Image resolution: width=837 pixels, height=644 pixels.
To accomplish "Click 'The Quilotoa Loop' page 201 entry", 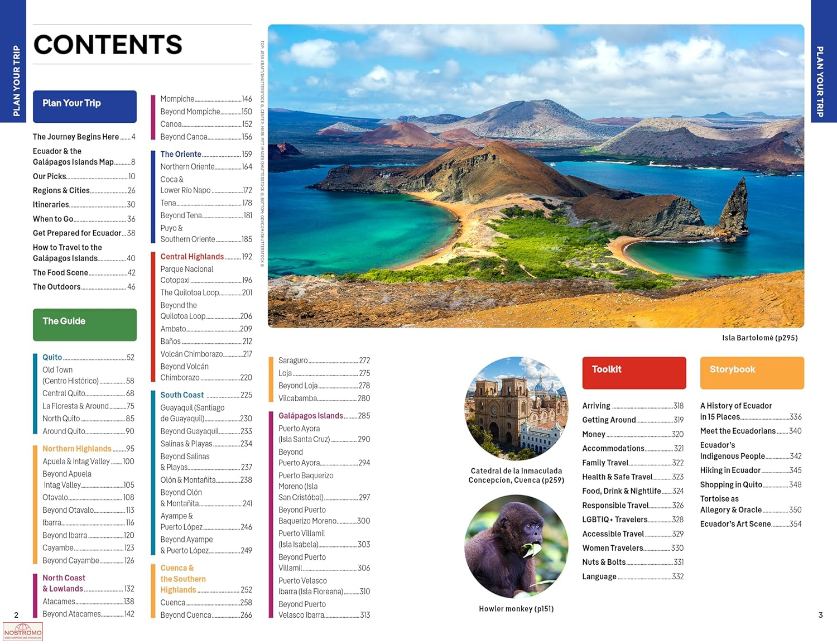I will coord(206,292).
